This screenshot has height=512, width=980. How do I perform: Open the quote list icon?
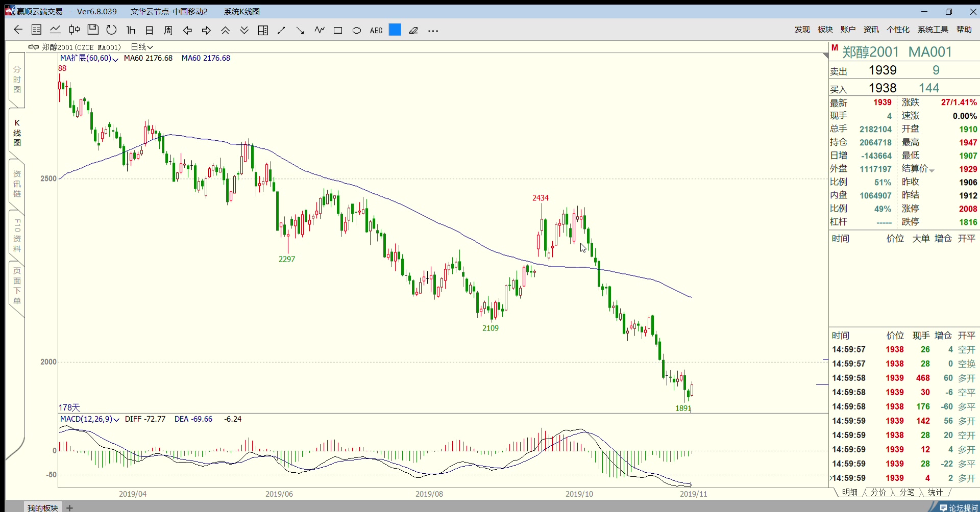[36, 30]
